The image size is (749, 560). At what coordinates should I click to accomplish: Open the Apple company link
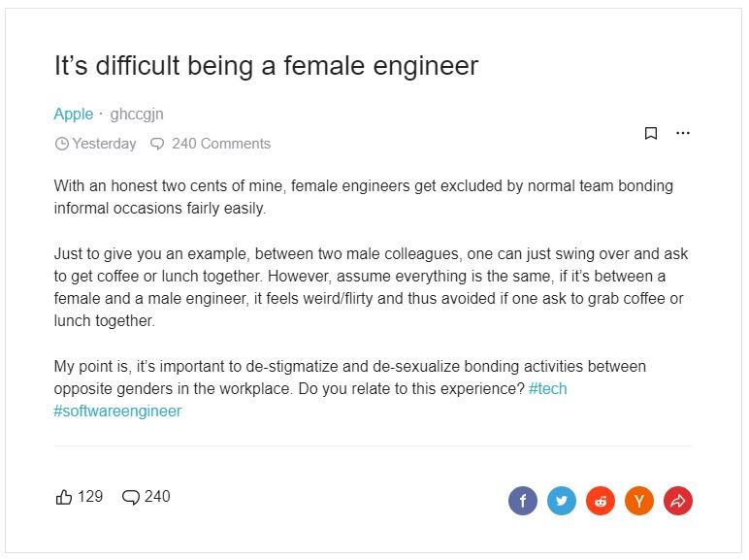tap(74, 115)
